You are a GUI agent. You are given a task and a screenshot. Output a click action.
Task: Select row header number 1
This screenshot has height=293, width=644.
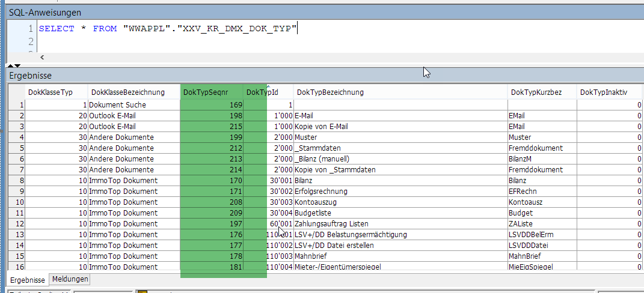pyautogui.click(x=17, y=105)
